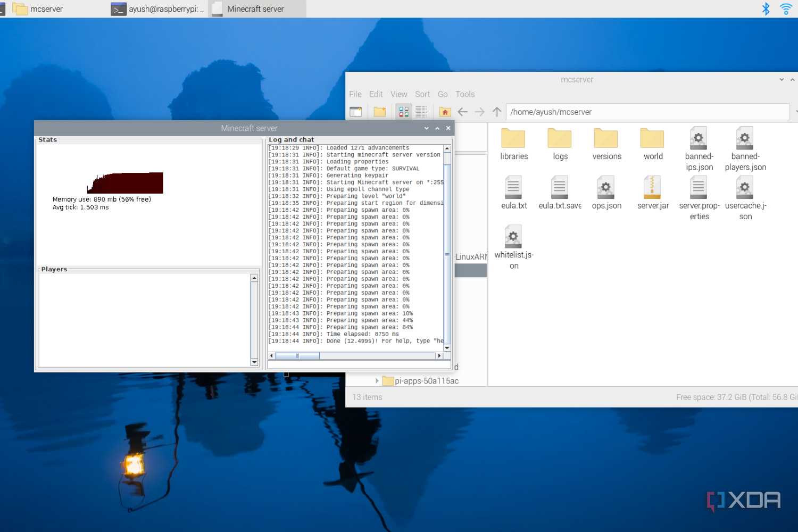798x532 pixels.
Task: Expand the pi-apps-50a115ac tree folder
Action: [x=377, y=381]
